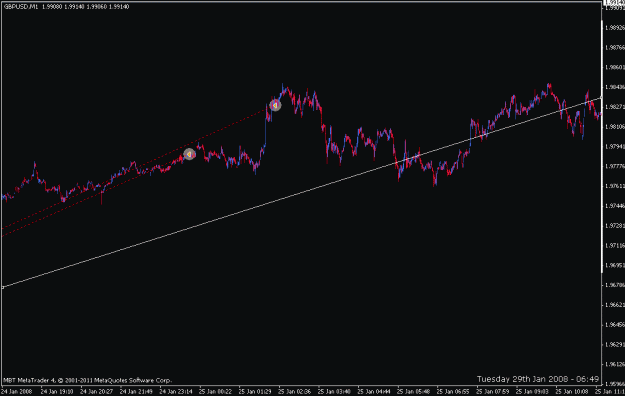Viewport: 625px width, 396px height.
Task: Click the GBPUSD,M1 chart title text
Action: (x=21, y=6)
